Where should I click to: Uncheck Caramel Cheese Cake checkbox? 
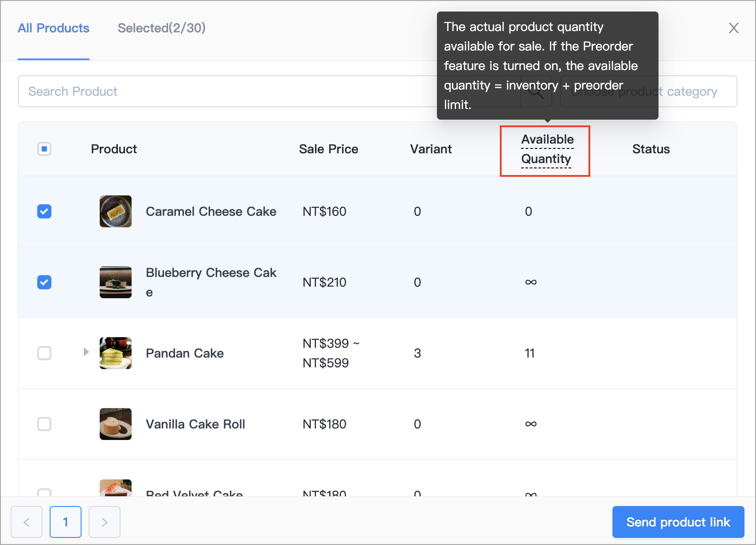[44, 211]
